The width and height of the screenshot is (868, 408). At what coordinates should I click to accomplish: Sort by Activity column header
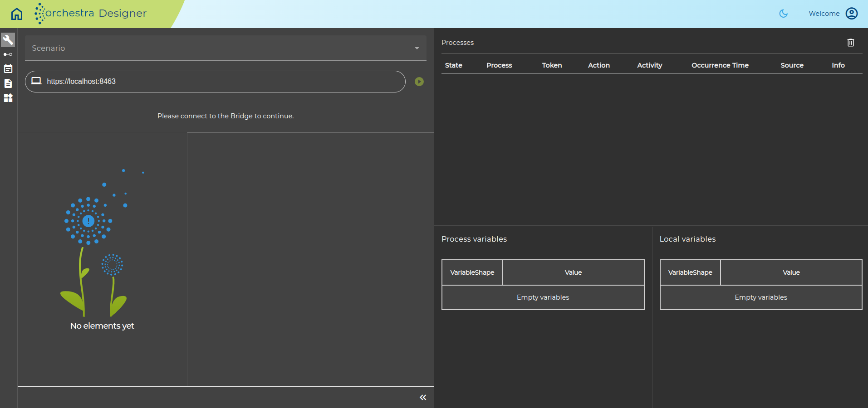tap(650, 65)
